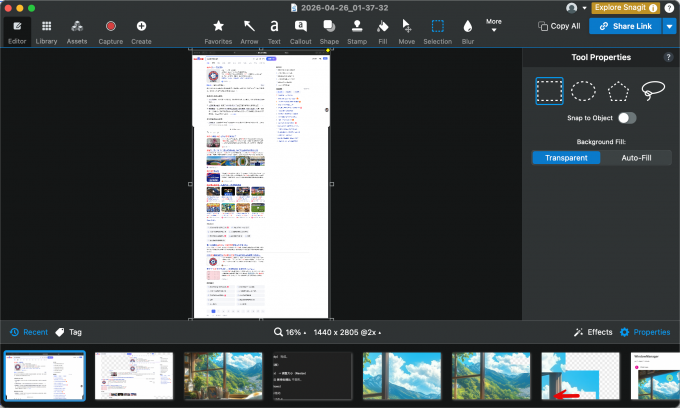Click the file title 2026-04-26_01-37-32
This screenshot has height=408, width=680.
click(x=344, y=8)
